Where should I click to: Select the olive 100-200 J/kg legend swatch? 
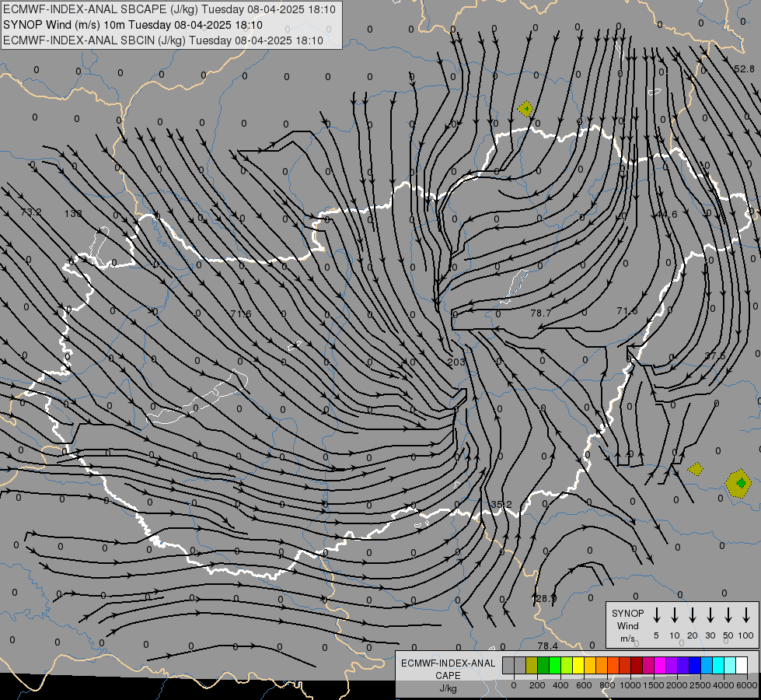click(532, 665)
